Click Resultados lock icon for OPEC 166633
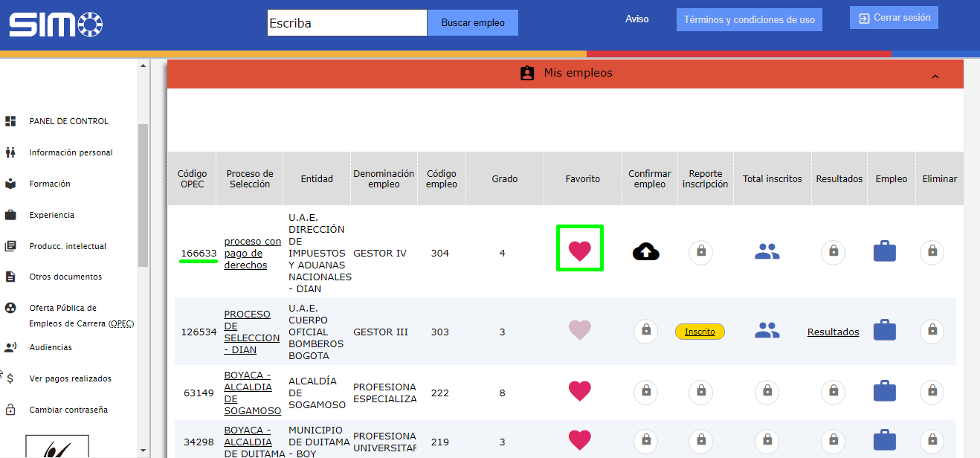Screen dimensions: 980x458 [x=833, y=253]
